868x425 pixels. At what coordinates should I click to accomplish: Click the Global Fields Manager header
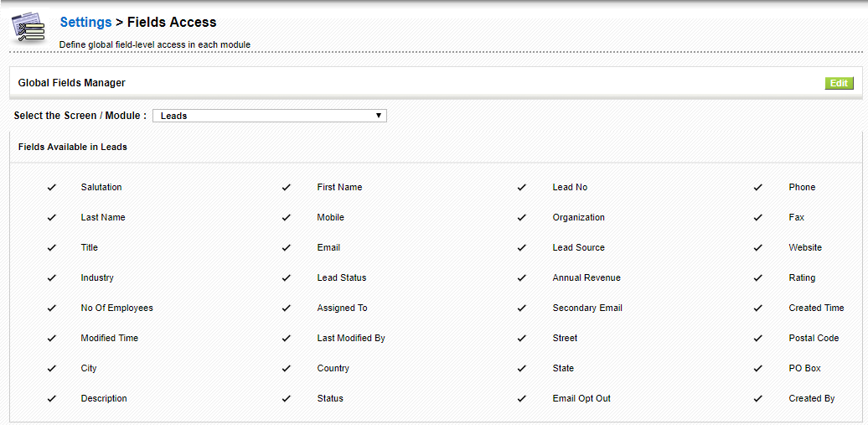[x=72, y=83]
